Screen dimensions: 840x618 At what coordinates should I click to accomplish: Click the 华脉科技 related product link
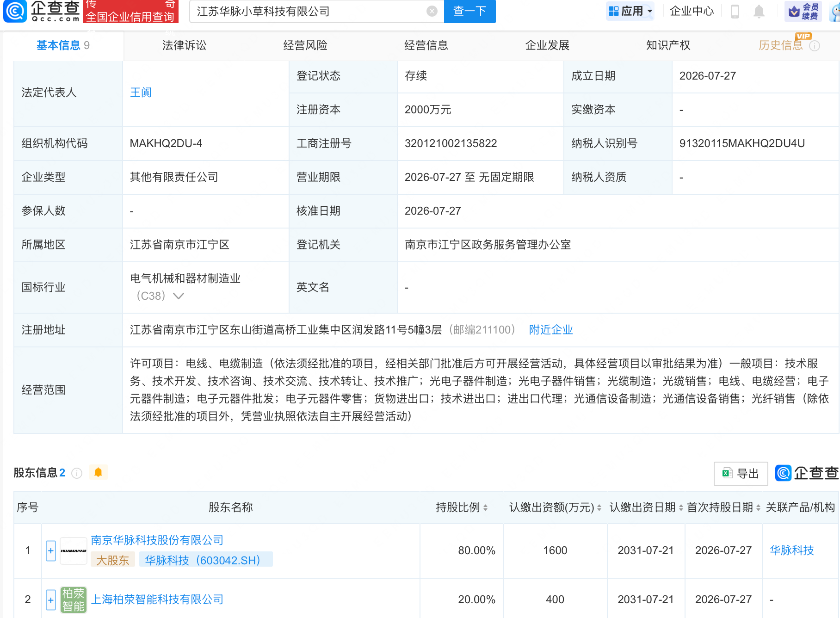click(x=791, y=550)
